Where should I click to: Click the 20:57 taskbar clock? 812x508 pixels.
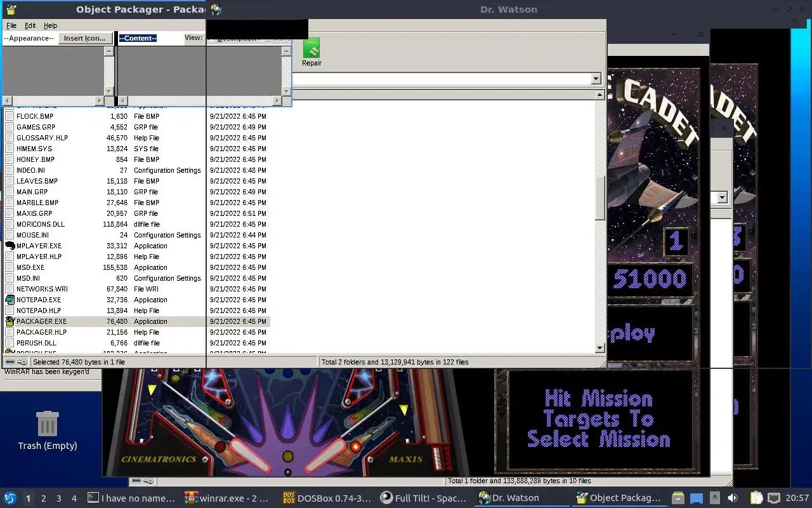pyautogui.click(x=797, y=498)
